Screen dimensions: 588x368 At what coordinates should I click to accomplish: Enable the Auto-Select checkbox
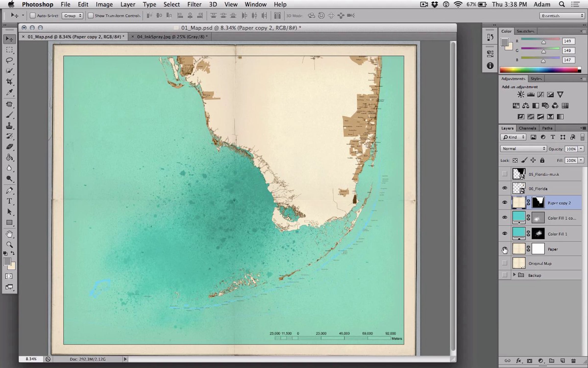(32, 16)
